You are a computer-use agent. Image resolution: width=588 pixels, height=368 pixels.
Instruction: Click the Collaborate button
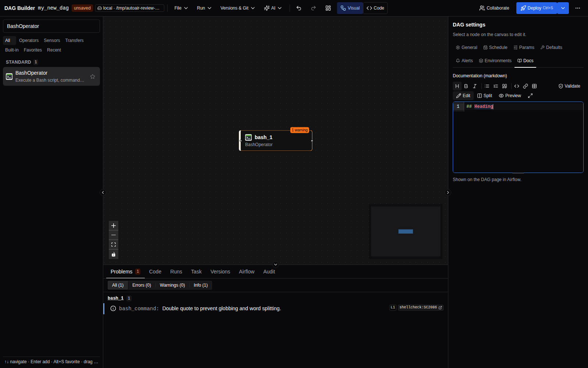click(494, 8)
